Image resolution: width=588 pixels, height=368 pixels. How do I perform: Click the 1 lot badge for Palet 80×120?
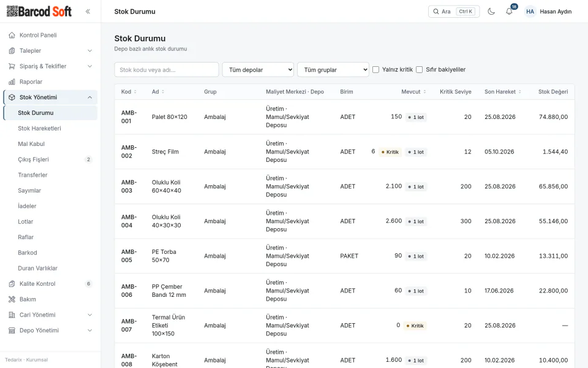tap(416, 117)
